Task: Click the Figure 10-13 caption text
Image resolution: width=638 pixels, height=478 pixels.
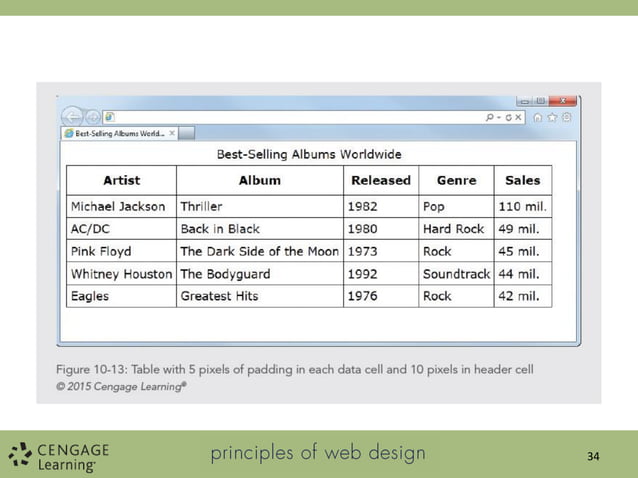Action: pos(295,369)
